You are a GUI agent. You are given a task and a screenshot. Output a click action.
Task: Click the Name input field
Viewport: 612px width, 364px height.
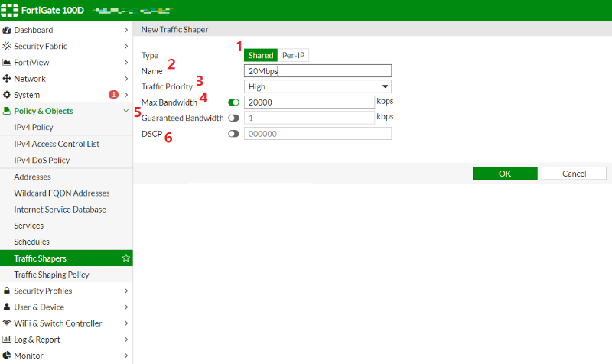coord(317,71)
